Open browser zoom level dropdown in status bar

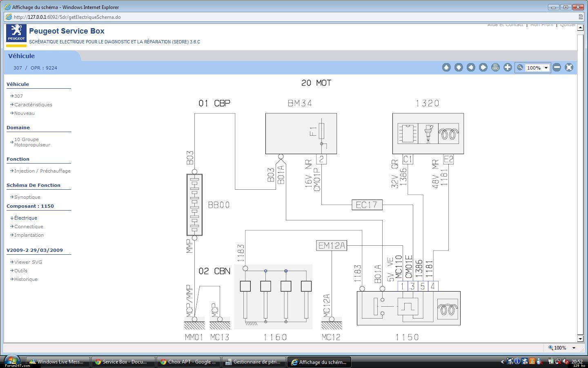tap(574, 348)
